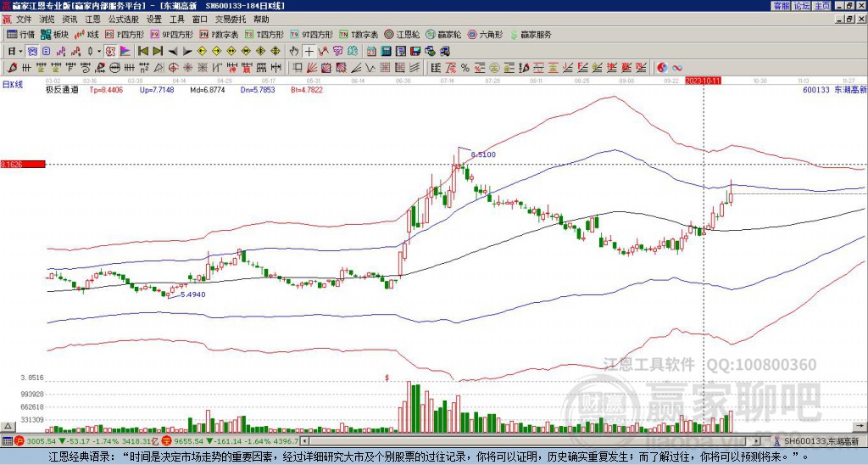Image resolution: width=868 pixels, height=465 pixels.
Task: Open the 帮助 menu
Action: click(261, 19)
